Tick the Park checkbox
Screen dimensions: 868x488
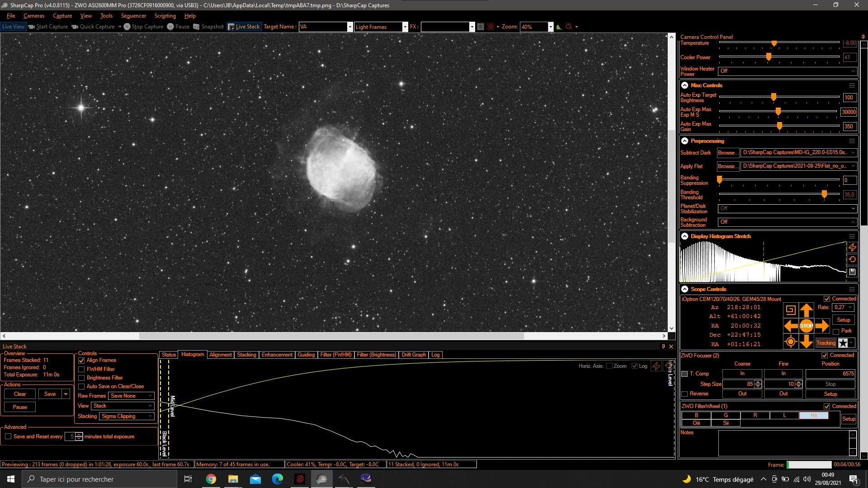point(836,331)
